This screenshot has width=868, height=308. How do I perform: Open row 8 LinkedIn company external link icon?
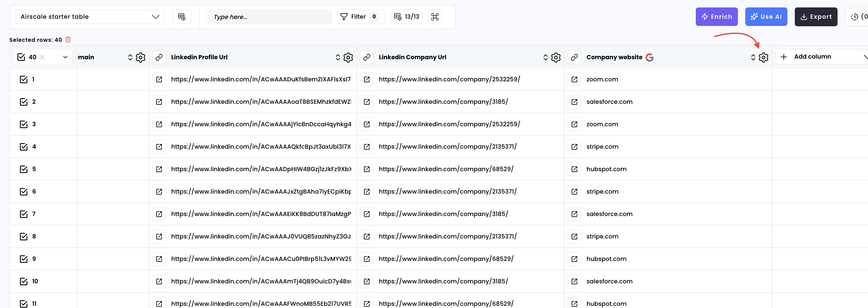(367, 237)
